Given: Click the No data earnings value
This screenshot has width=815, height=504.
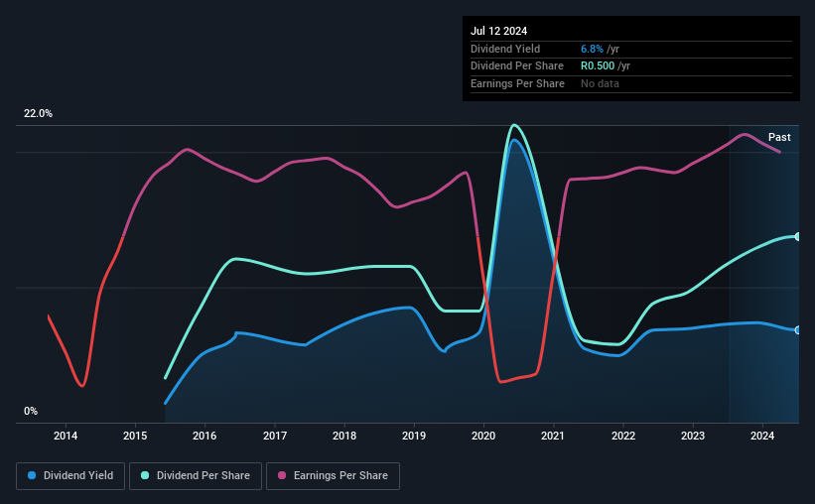Looking at the screenshot, I should [600, 83].
